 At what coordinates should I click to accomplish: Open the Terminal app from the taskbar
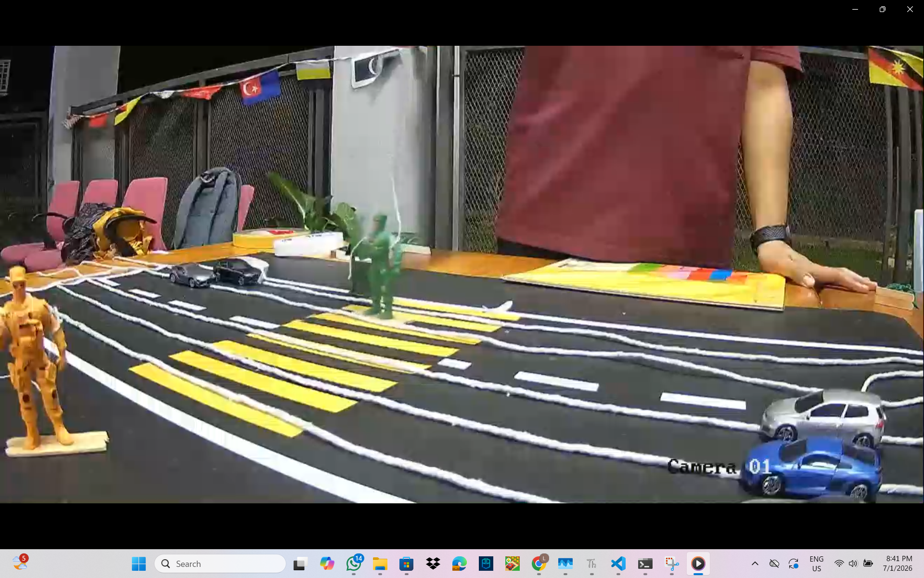point(645,564)
